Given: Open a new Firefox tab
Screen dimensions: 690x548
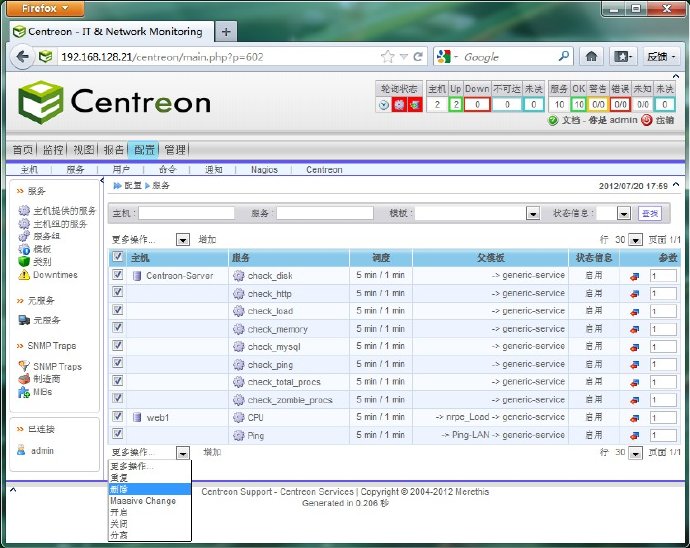Looking at the screenshot, I should (226, 32).
